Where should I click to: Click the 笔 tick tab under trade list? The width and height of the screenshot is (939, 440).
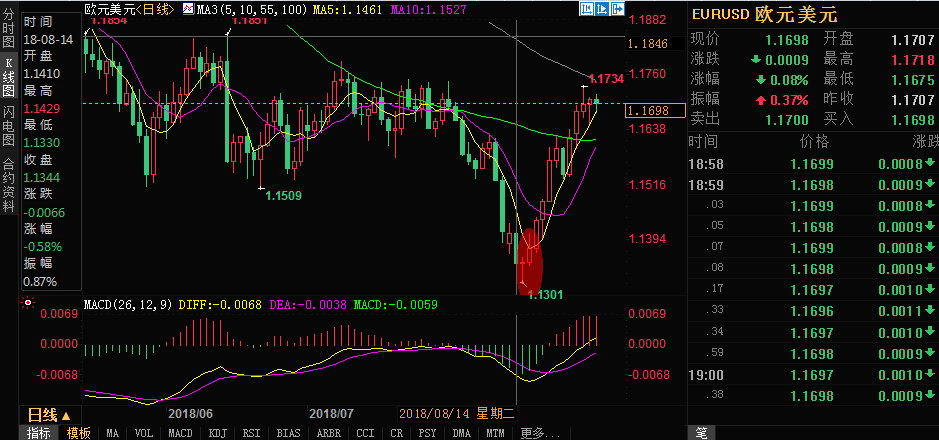pos(701,433)
